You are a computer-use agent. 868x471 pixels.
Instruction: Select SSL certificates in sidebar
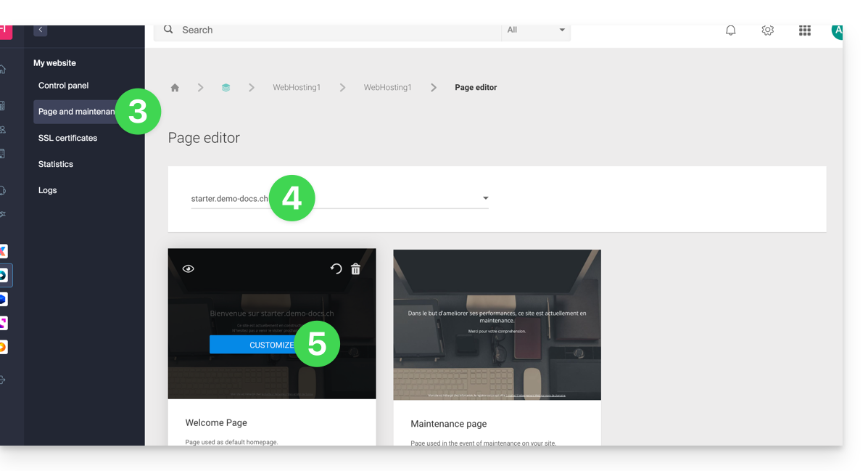(x=67, y=138)
